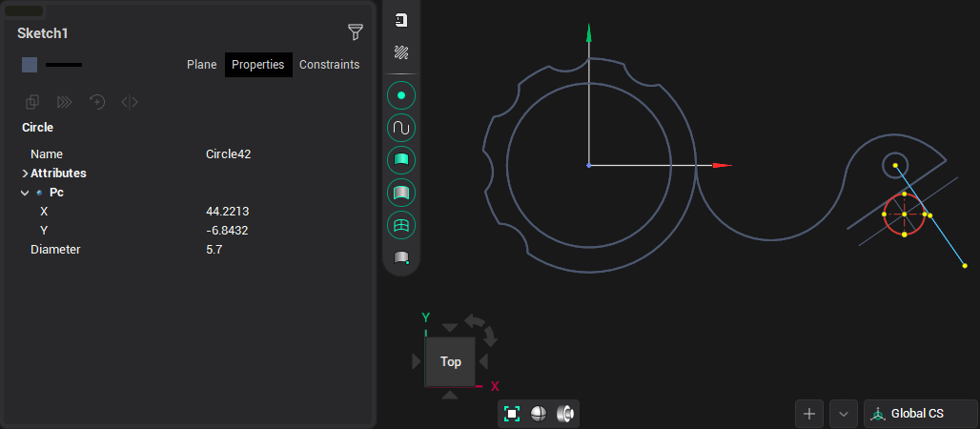980x429 pixels.
Task: Click the section view icon in bottom toolbar
Action: 565,414
